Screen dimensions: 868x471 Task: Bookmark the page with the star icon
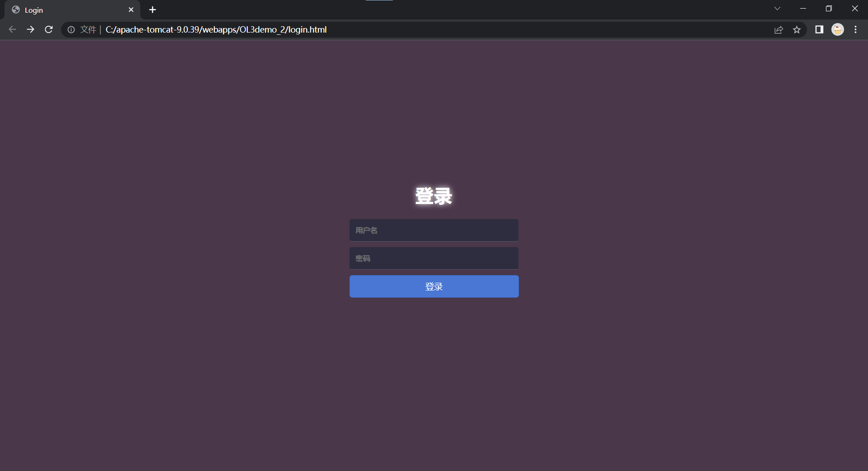(x=797, y=29)
